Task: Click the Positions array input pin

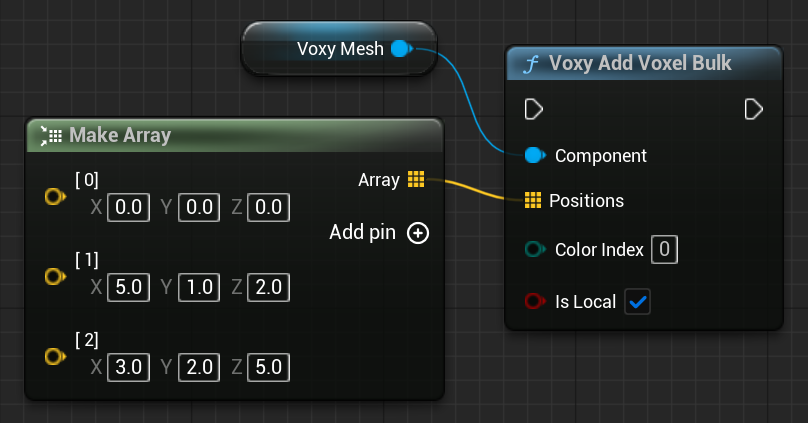Action: (533, 201)
